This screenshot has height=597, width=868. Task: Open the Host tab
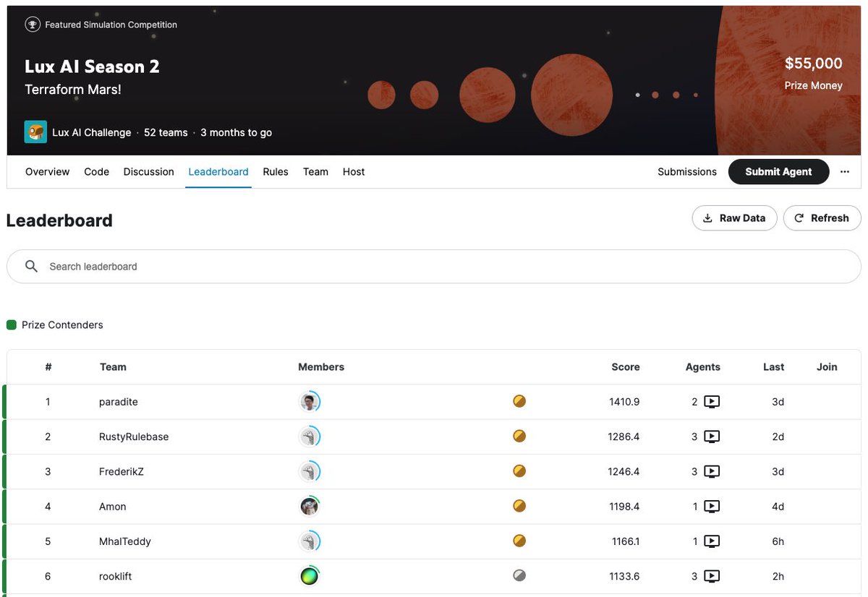click(354, 172)
